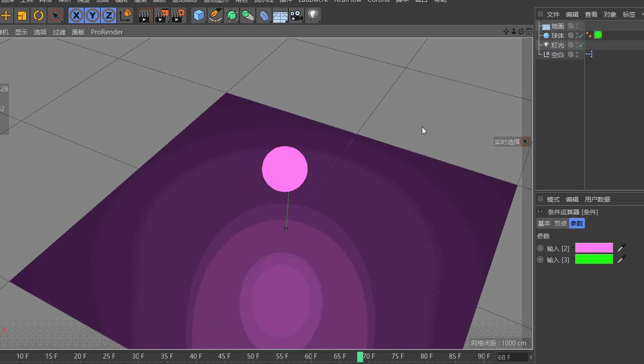Open Object Manager 对象 menu
Image resolution: width=644 pixels, height=364 pixels.
[x=610, y=14]
